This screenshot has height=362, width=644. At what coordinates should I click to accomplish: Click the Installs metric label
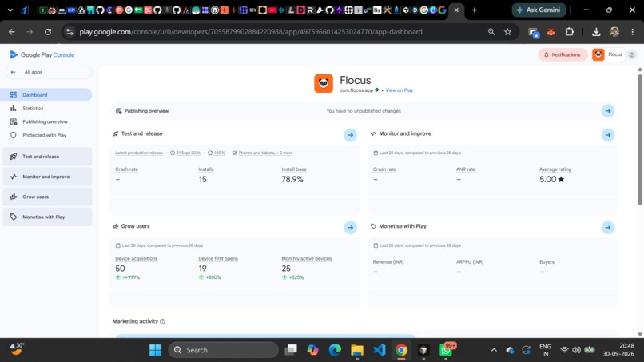[206, 169]
